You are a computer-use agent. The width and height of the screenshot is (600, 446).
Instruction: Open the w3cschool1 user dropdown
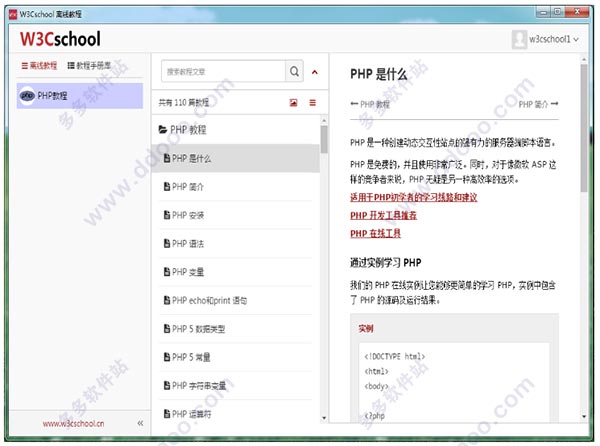tap(553, 39)
